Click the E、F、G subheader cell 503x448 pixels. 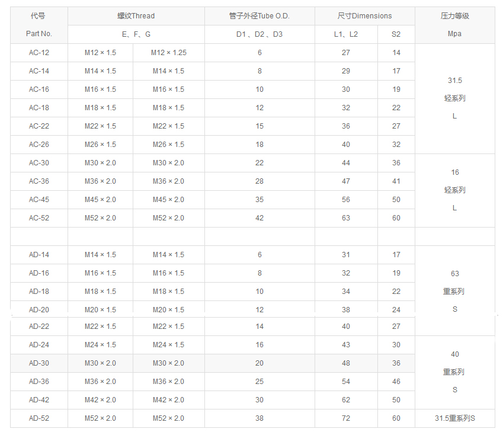tap(136, 34)
